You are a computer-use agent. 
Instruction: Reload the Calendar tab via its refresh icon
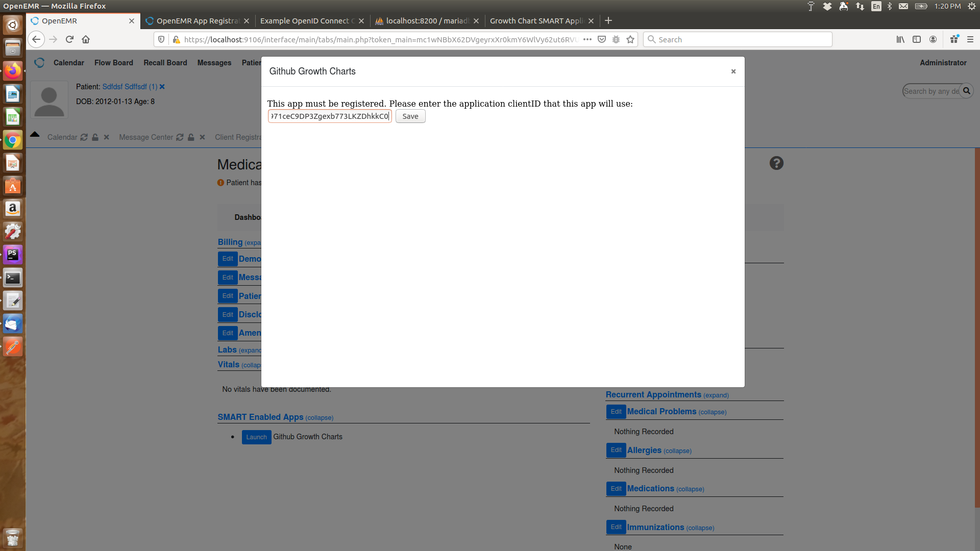click(x=83, y=137)
